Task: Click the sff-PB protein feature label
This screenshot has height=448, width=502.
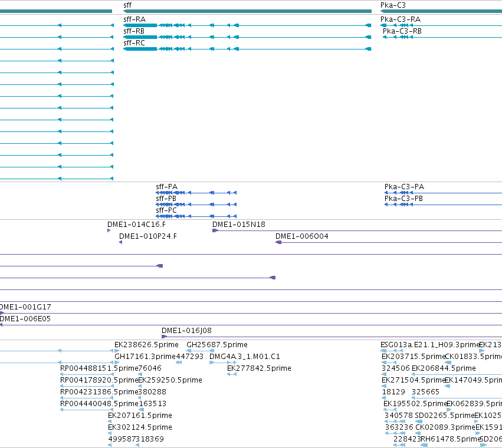Action: coord(166,199)
